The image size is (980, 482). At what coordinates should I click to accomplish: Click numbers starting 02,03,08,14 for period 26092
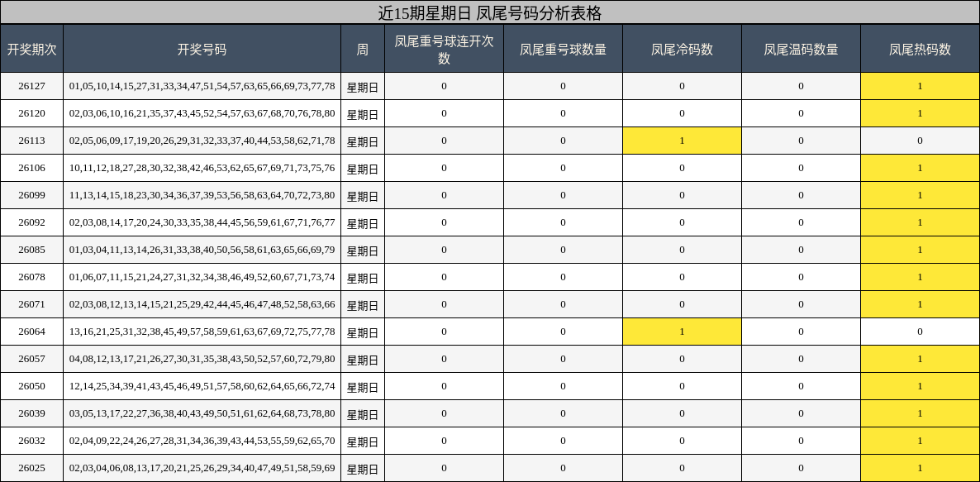(x=202, y=222)
